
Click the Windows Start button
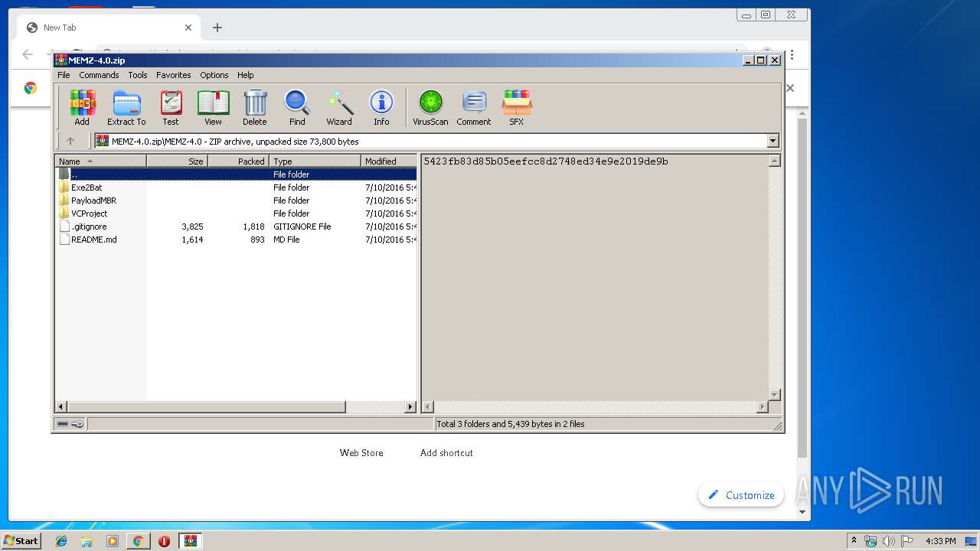pos(21,541)
